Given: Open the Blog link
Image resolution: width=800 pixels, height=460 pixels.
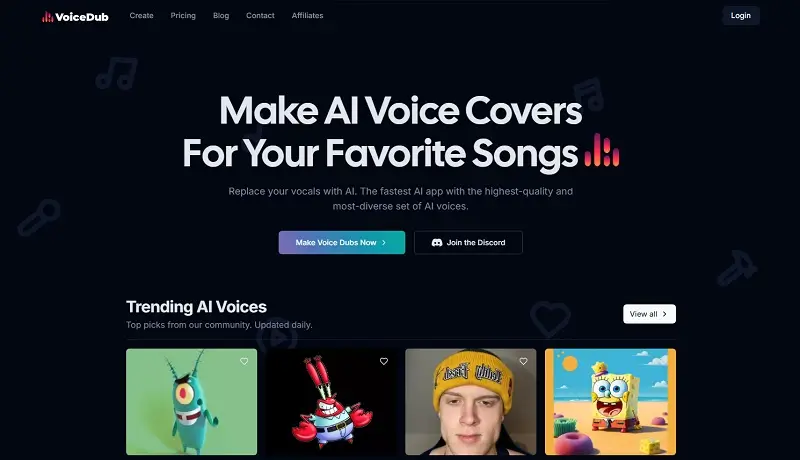Looking at the screenshot, I should tap(221, 16).
